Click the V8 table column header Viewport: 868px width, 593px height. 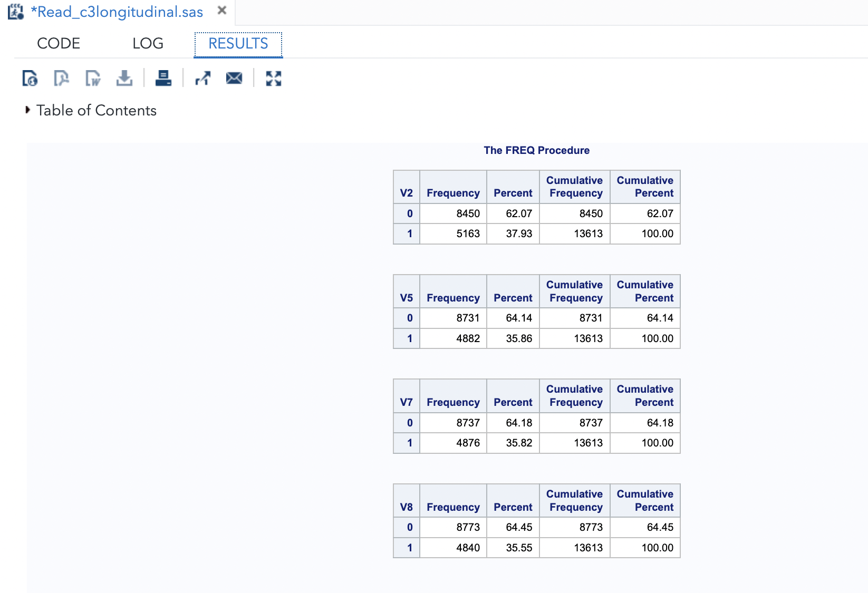(407, 507)
